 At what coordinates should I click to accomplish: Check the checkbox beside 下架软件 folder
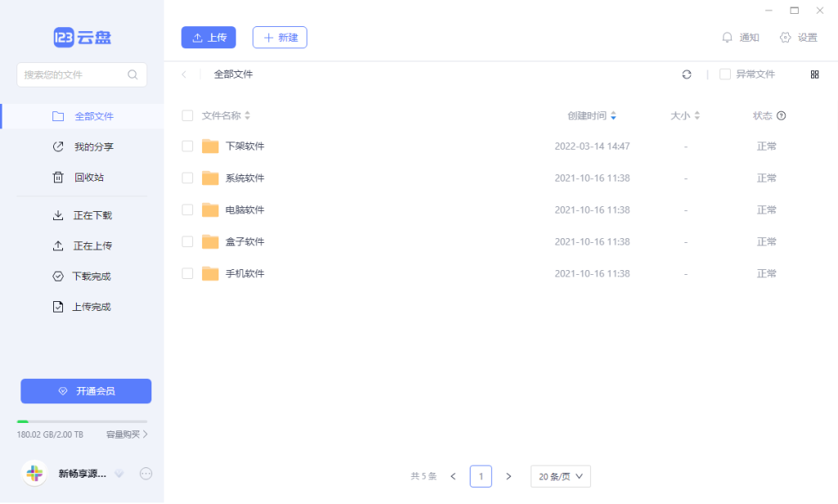coord(187,146)
